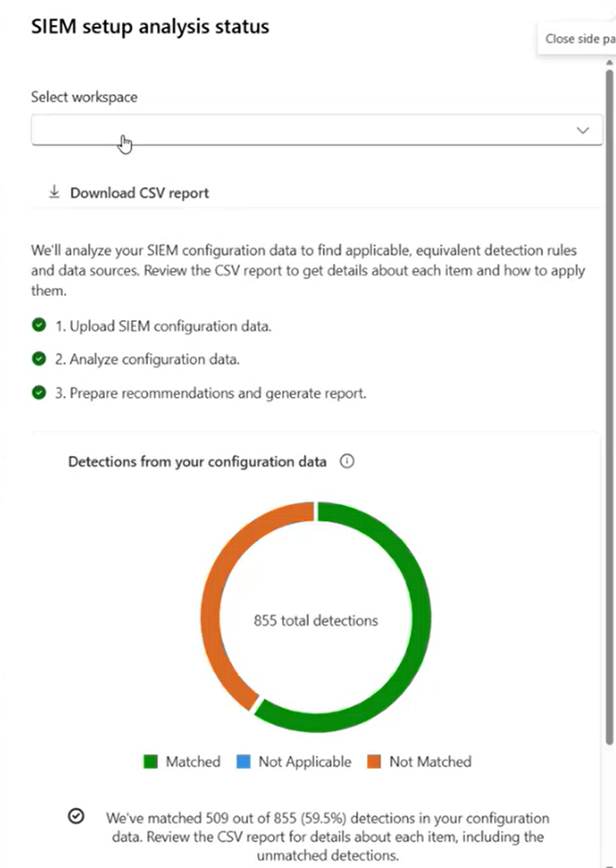Click the green Matched legend square
This screenshot has width=616, height=868.
point(154,762)
